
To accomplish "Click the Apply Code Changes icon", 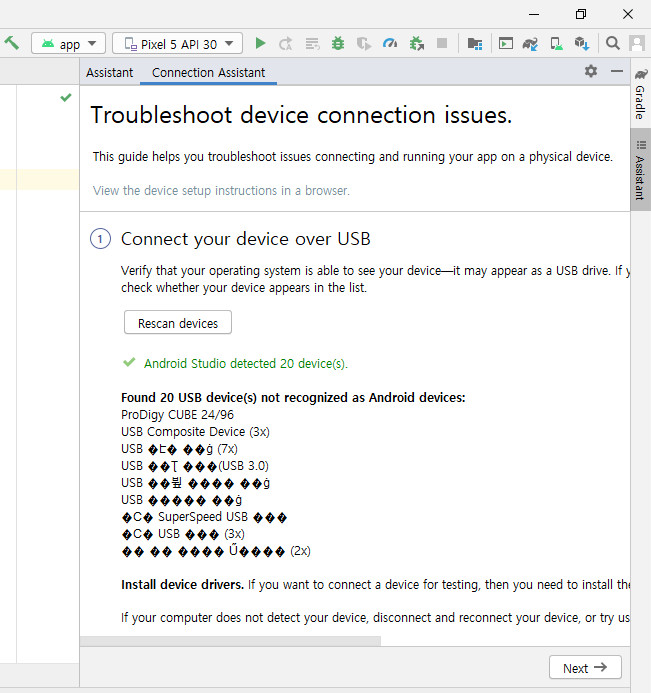I will 312,43.
